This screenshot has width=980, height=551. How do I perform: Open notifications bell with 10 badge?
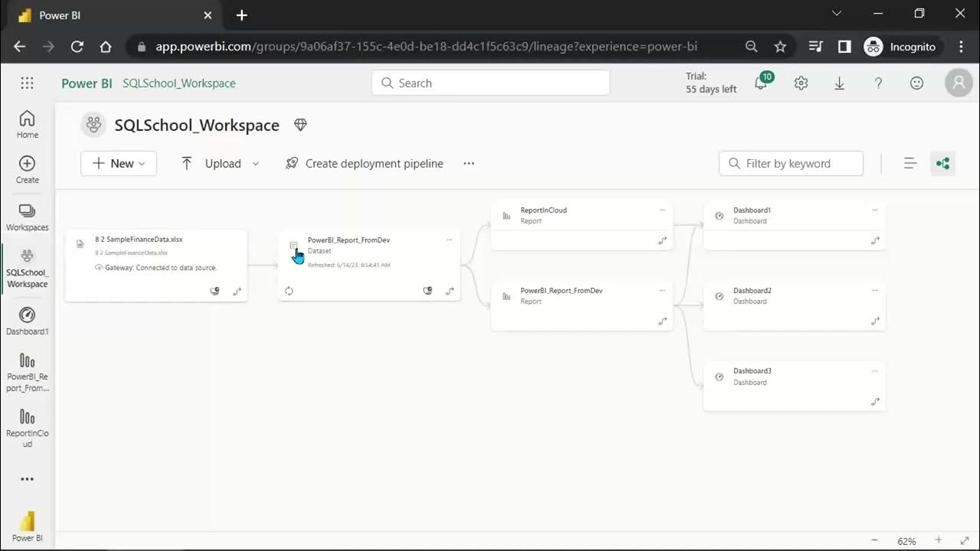tap(761, 83)
